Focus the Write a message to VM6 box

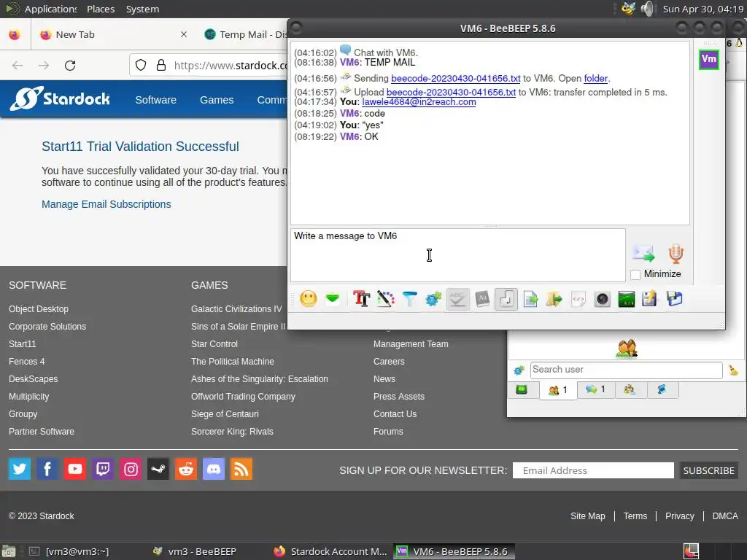tap(458, 255)
